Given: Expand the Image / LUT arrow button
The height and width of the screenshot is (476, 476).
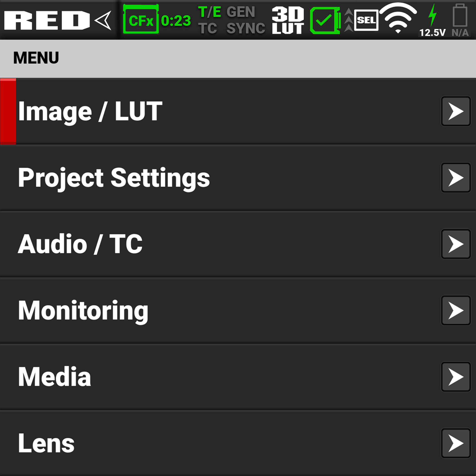Looking at the screenshot, I should coord(456,111).
